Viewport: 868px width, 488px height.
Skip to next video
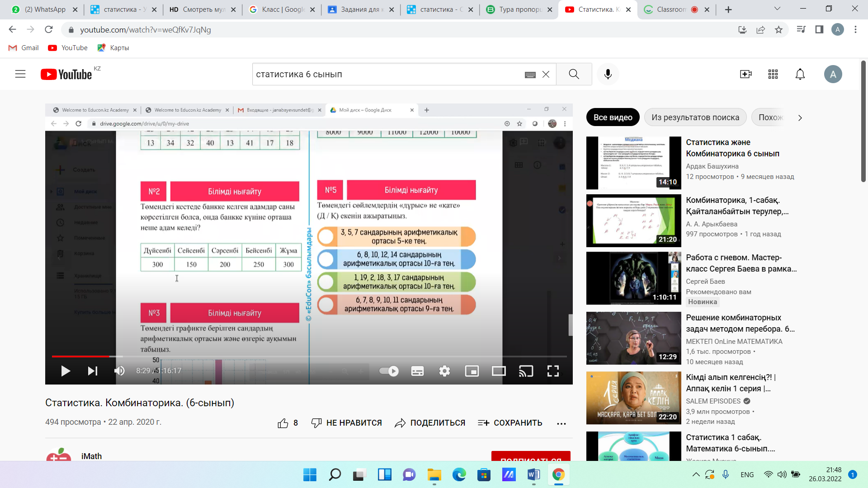tap(93, 371)
